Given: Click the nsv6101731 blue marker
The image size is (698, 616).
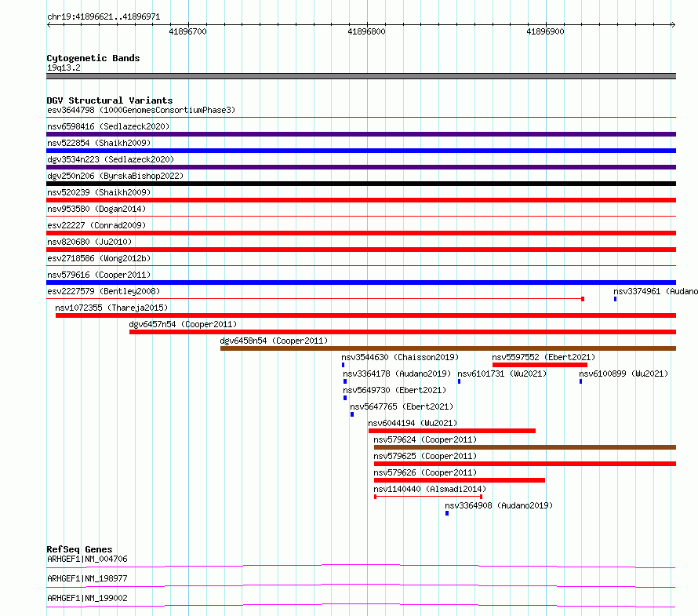Looking at the screenshot, I should 459,381.
